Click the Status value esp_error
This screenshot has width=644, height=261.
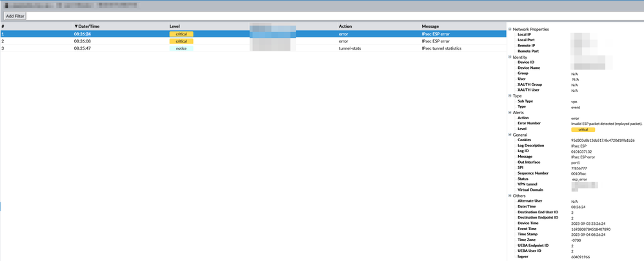click(579, 179)
